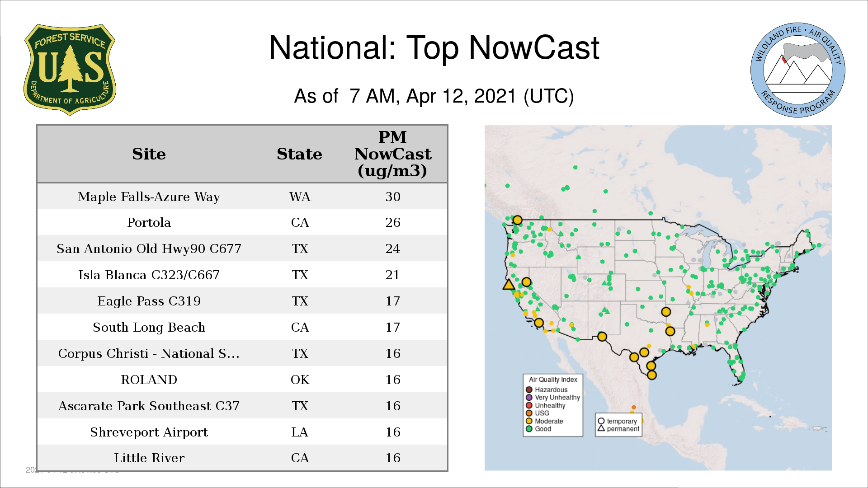868x488 pixels.
Task: Click the yellow circle marker at Washington's northwest corner
Action: coord(518,220)
